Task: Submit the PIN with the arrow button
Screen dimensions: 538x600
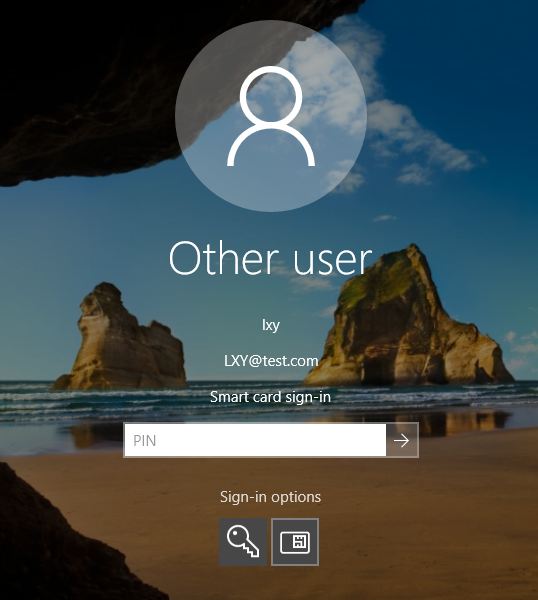Action: 402,440
